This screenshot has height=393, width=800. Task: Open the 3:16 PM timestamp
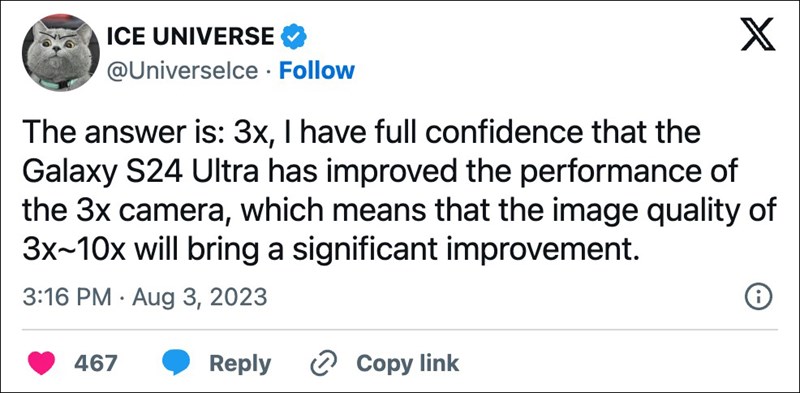(67, 297)
